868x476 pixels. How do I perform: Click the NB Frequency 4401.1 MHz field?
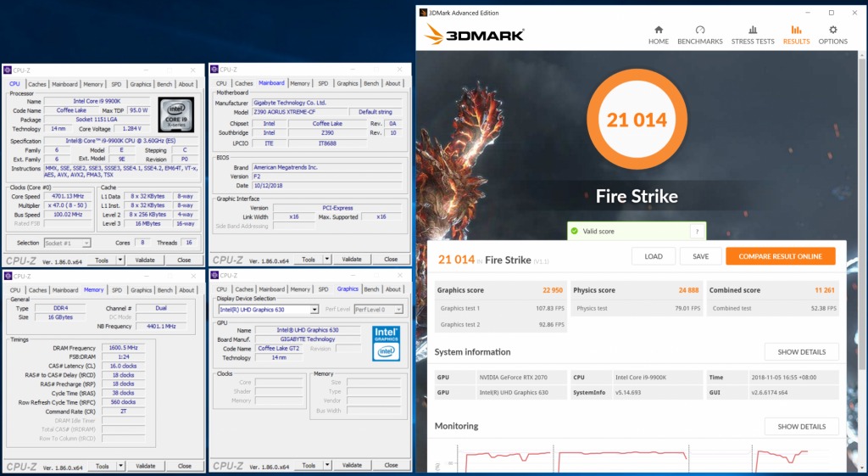pos(161,327)
